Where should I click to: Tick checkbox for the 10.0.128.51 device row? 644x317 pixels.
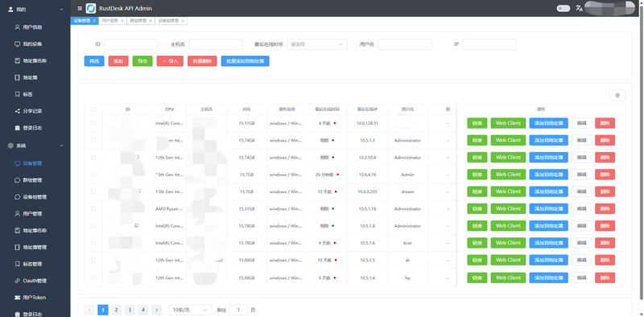[93, 123]
